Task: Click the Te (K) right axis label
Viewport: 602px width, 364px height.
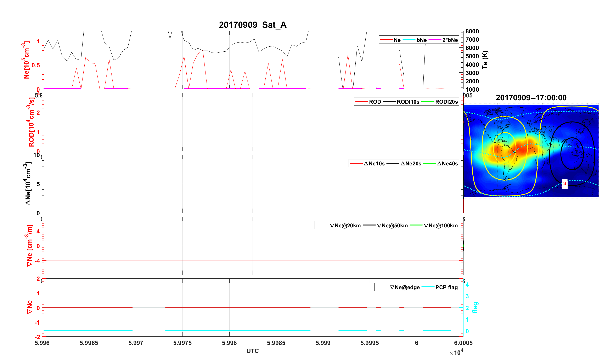Action: [x=485, y=60]
